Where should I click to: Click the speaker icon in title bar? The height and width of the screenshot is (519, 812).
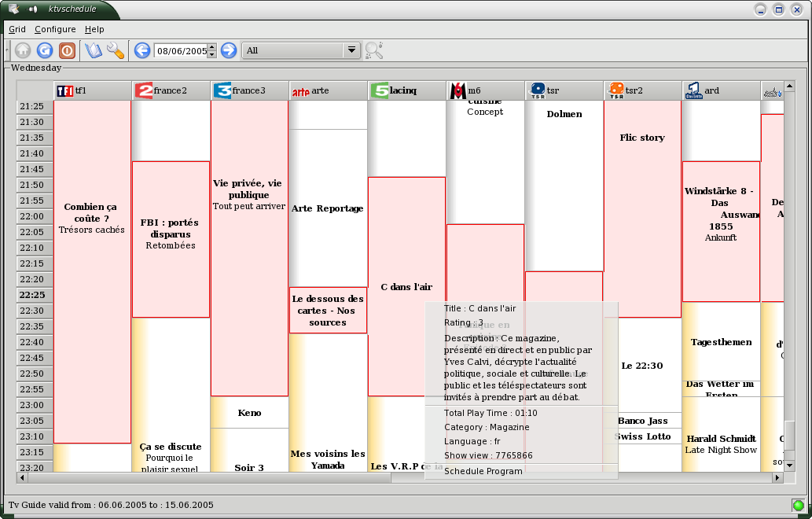33,9
